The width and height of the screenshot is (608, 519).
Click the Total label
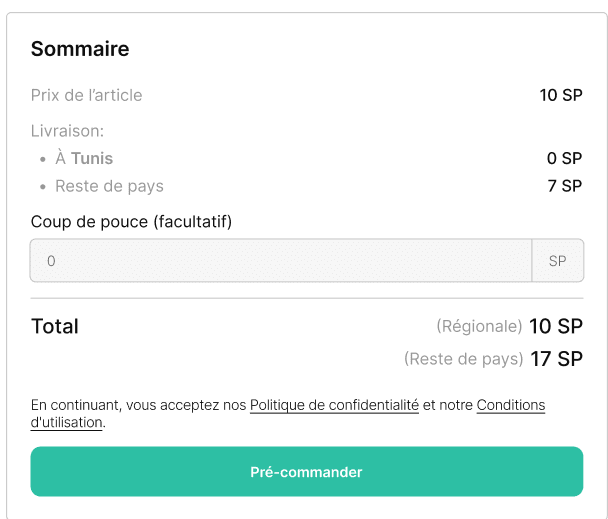pyautogui.click(x=55, y=326)
